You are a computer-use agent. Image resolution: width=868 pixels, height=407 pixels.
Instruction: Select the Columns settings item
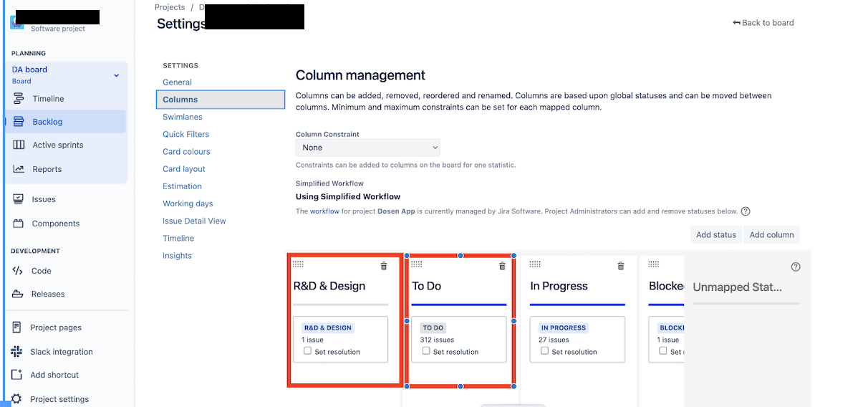pyautogui.click(x=221, y=100)
